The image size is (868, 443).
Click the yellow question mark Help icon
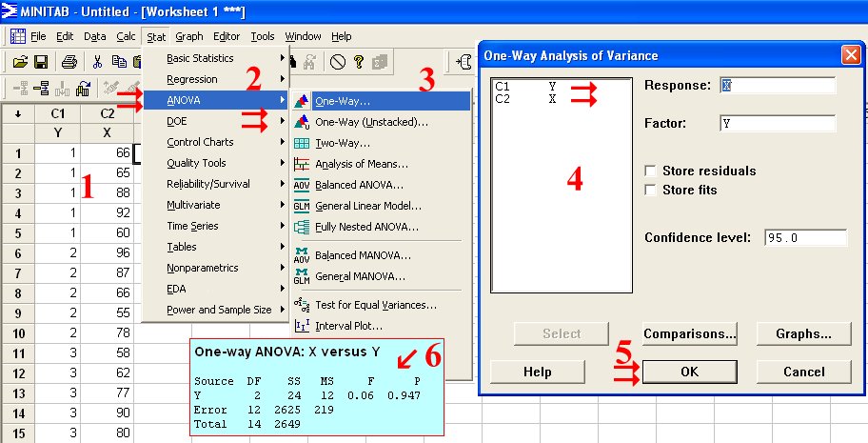(x=359, y=62)
